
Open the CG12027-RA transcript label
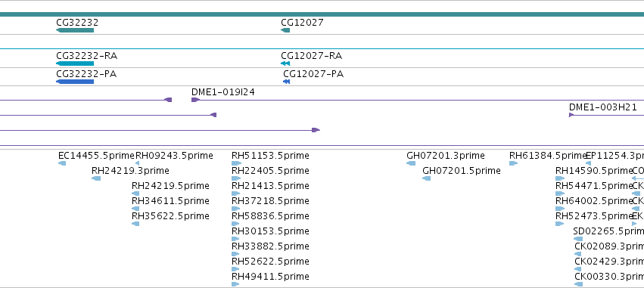[x=311, y=56]
